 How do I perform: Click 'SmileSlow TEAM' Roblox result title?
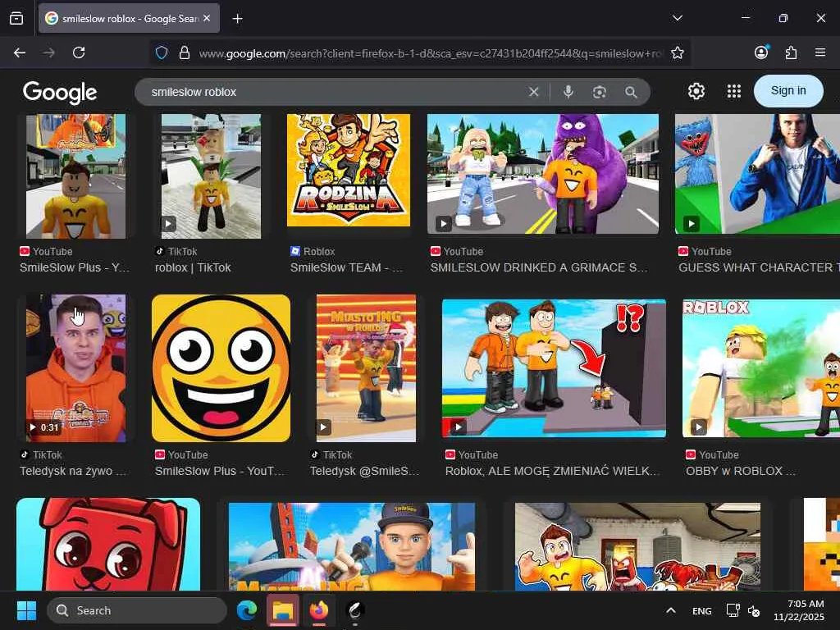click(346, 267)
